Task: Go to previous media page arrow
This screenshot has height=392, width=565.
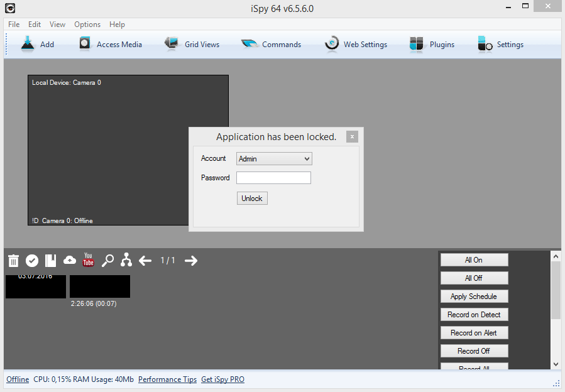Action: pyautogui.click(x=145, y=261)
